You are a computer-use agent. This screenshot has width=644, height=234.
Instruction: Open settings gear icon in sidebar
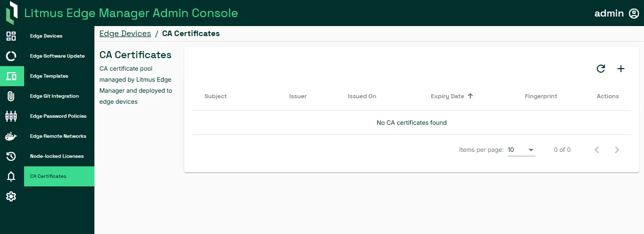11,196
